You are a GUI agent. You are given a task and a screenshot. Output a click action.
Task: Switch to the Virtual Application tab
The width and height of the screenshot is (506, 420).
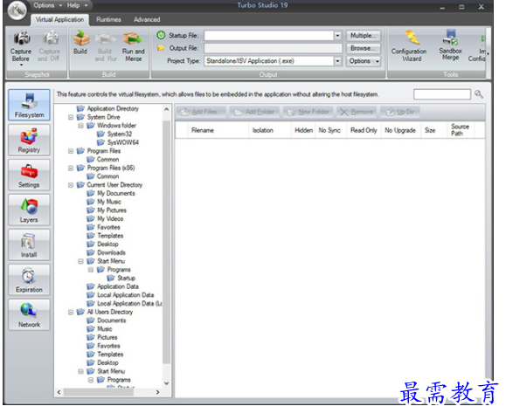(x=59, y=20)
